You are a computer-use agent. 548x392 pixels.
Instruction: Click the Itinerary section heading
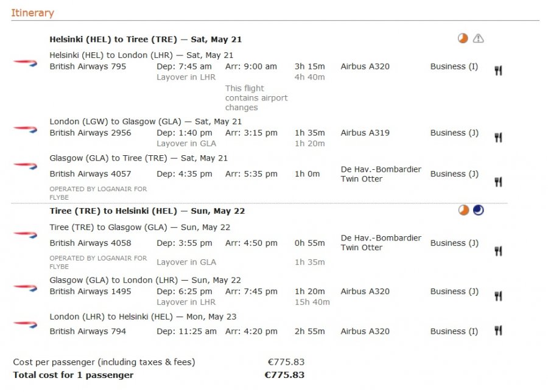click(32, 13)
